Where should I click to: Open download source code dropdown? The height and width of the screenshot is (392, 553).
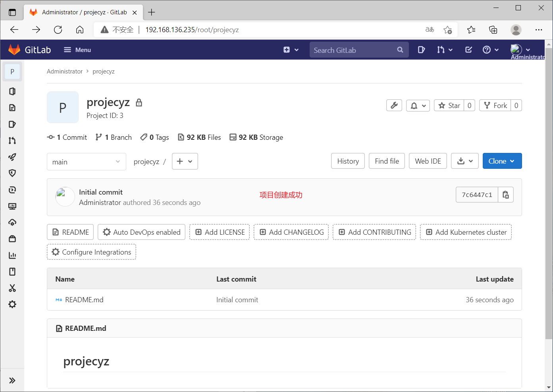tap(465, 161)
